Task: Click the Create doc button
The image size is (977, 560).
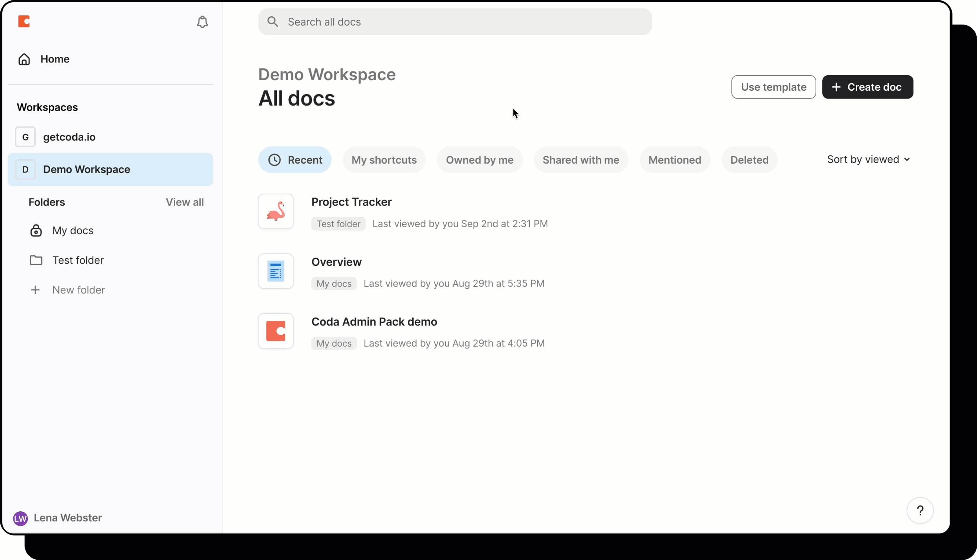Action: [x=867, y=87]
